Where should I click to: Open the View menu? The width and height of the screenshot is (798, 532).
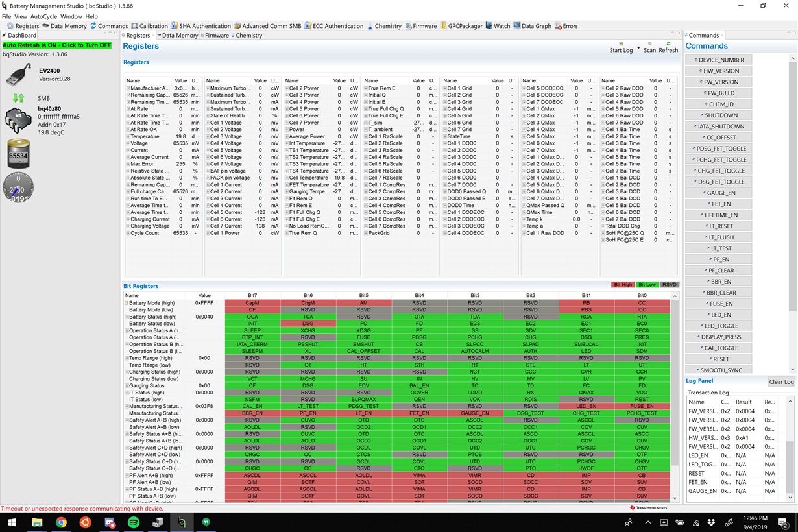click(21, 16)
